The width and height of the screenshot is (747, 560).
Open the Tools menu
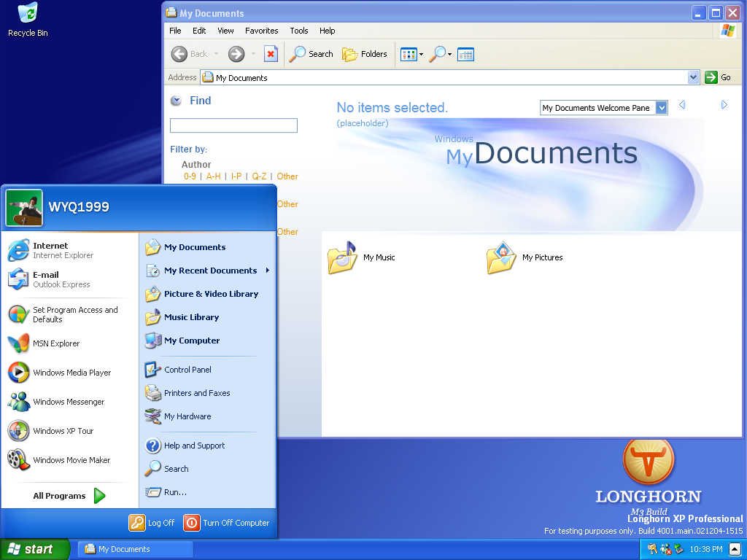click(299, 31)
